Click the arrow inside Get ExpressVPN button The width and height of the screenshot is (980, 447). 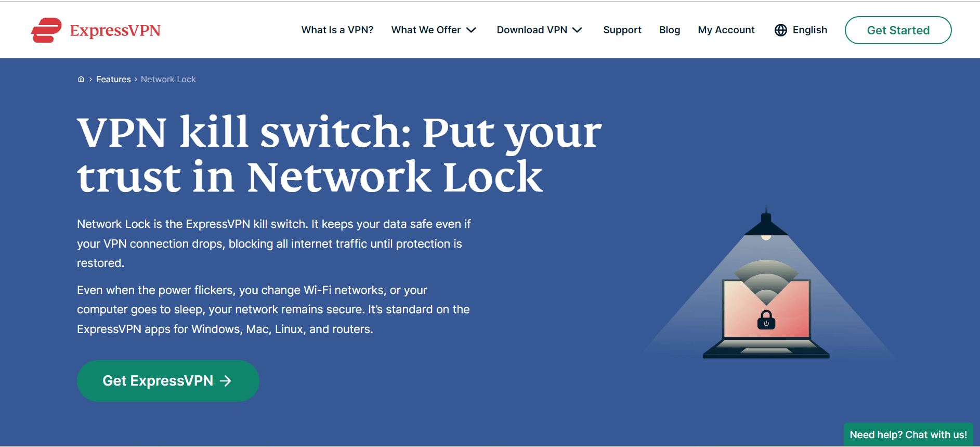(226, 380)
